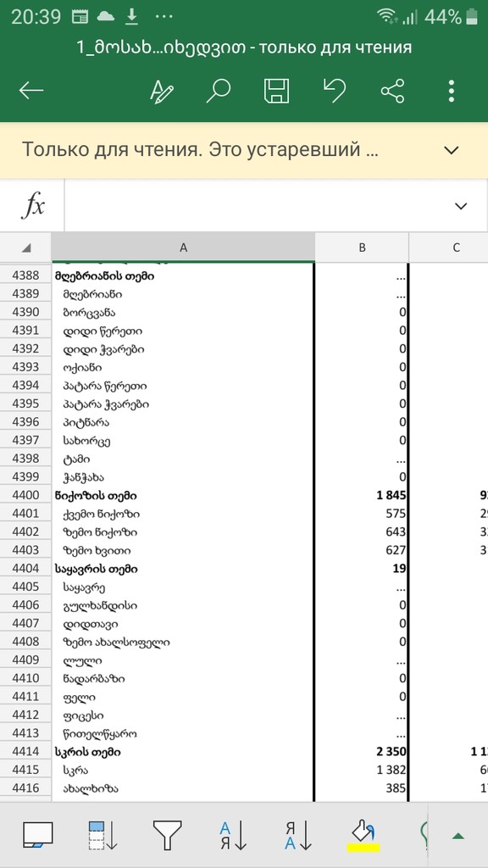Save the workbook with the floppy disk icon
488x868 pixels.
tap(276, 91)
